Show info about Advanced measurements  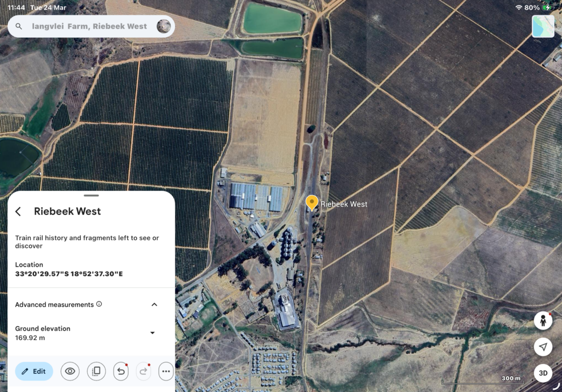99,304
